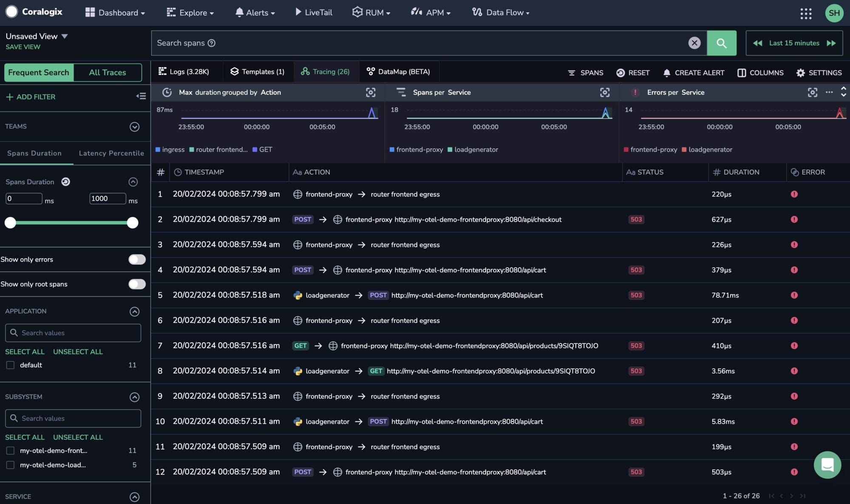The width and height of the screenshot is (850, 504).
Task: Collapse the SUBSYSTEM filter section
Action: [134, 397]
